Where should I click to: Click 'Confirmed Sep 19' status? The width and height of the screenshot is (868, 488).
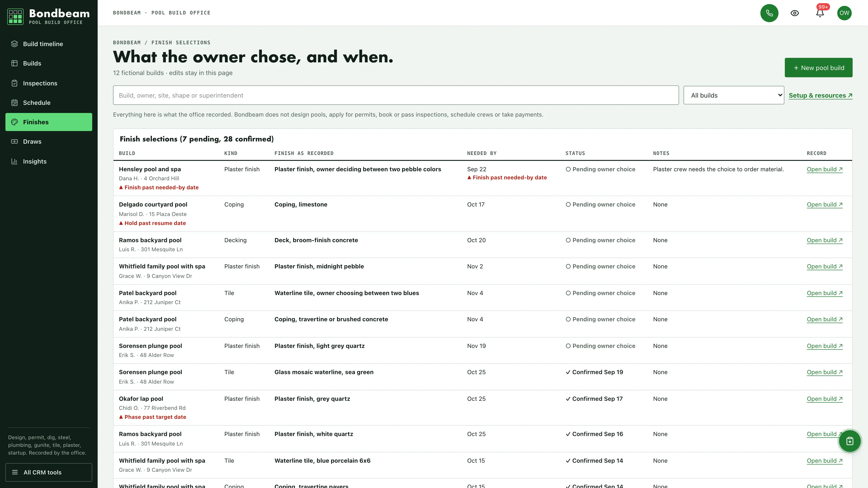(594, 372)
